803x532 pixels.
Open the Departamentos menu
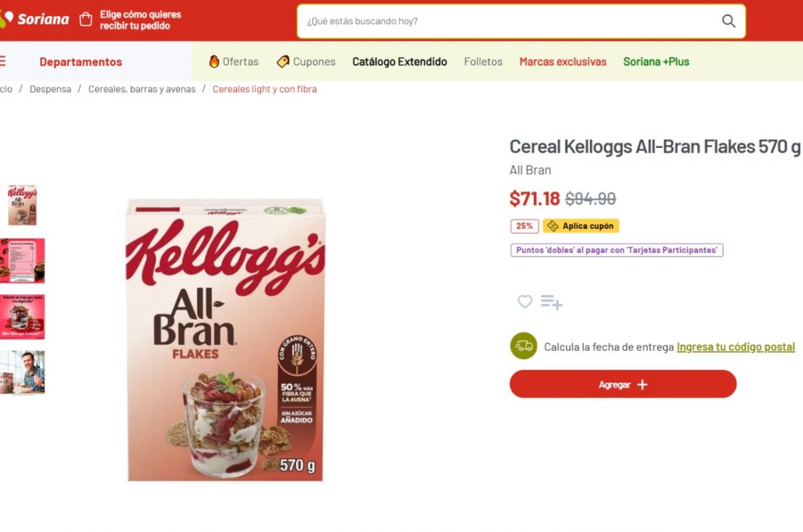[80, 62]
